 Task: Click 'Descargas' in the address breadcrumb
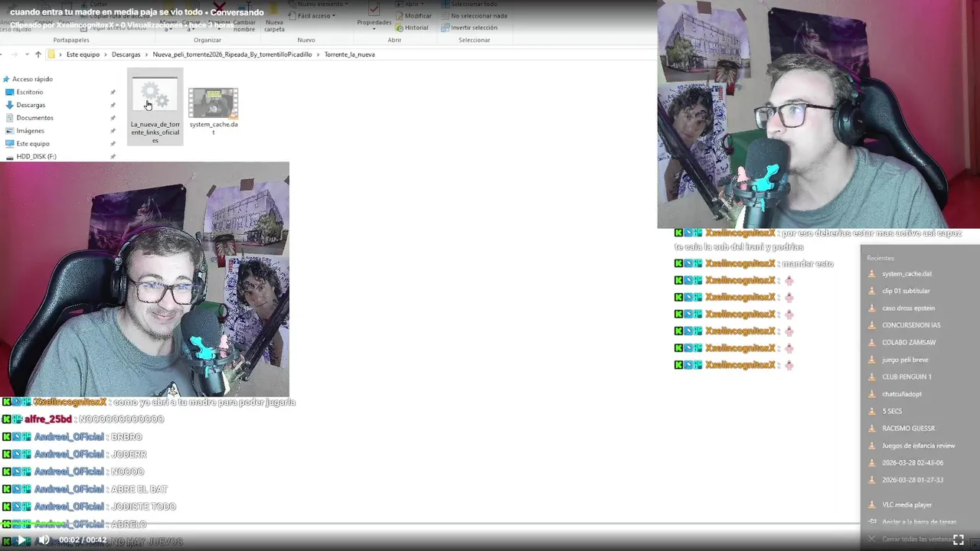[126, 54]
